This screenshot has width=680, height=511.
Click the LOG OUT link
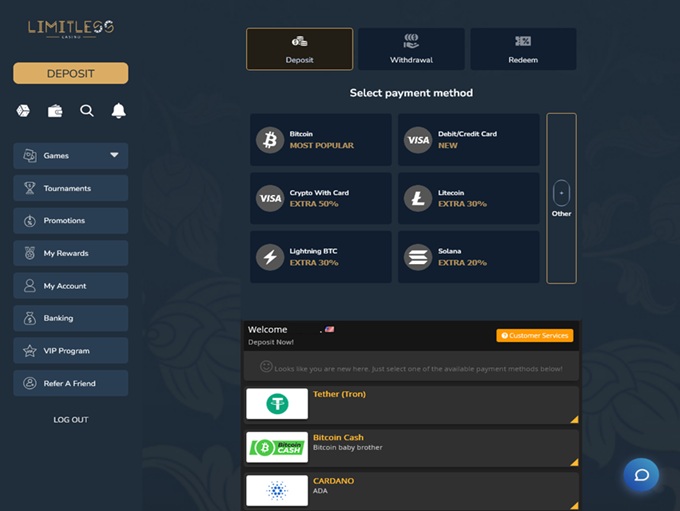tap(71, 419)
